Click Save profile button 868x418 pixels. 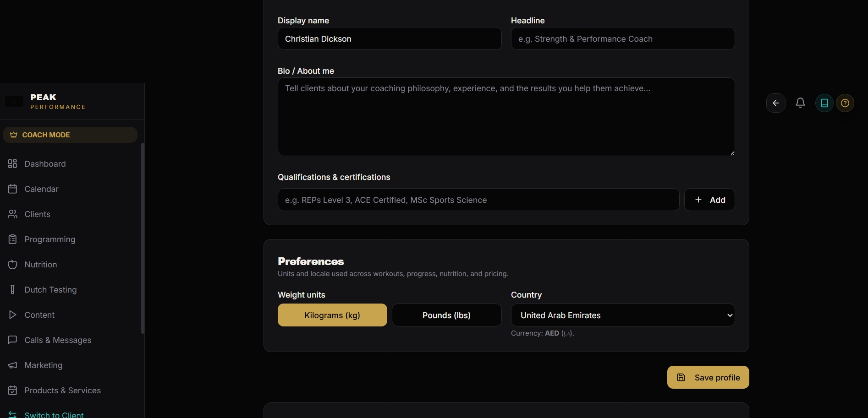(x=708, y=377)
